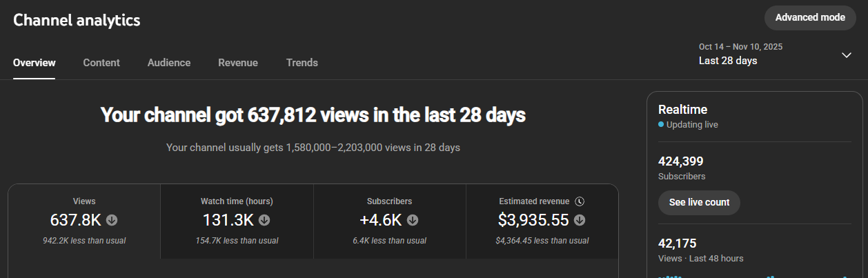Click the down-arrow icon beside 131.3K watch time
The height and width of the screenshot is (278, 868).
point(264,221)
